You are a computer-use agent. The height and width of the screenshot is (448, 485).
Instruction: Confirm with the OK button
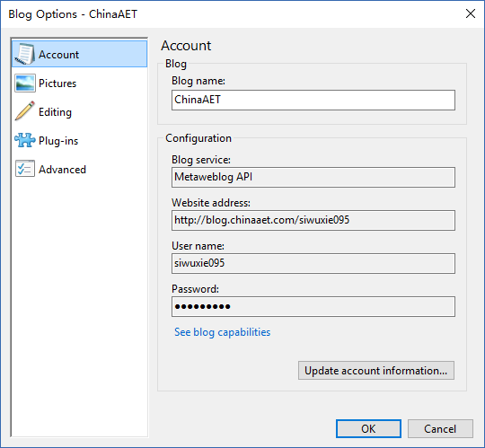click(368, 428)
